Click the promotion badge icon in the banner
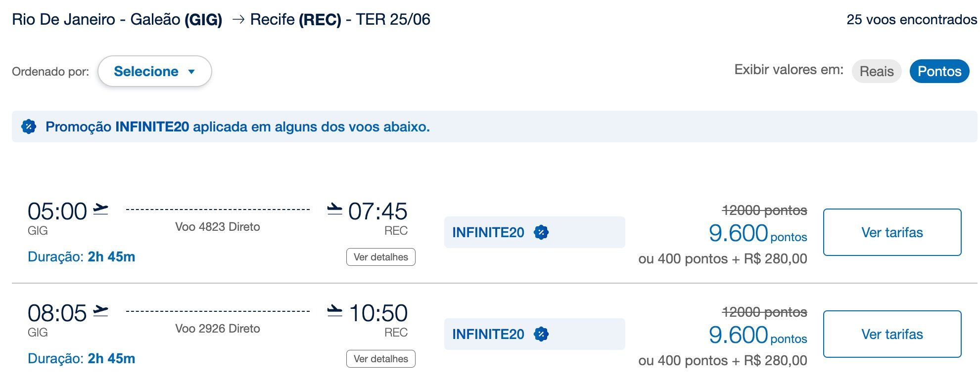 pyautogui.click(x=29, y=127)
